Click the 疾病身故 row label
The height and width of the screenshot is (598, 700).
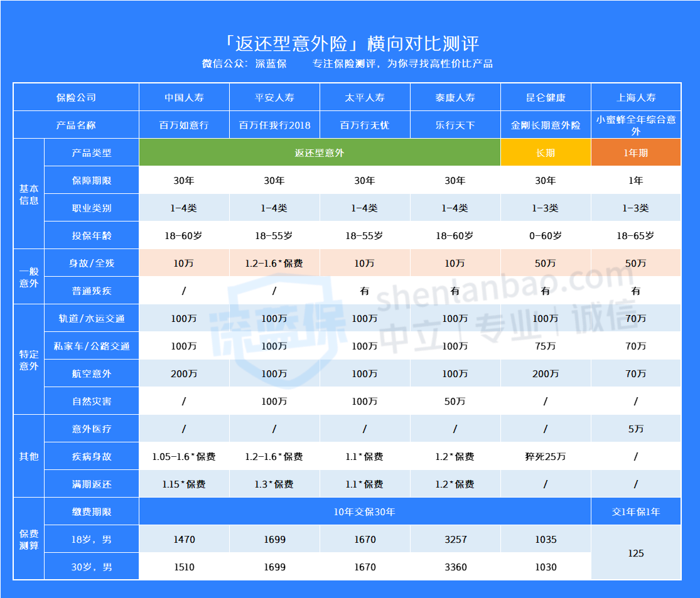[x=92, y=457]
